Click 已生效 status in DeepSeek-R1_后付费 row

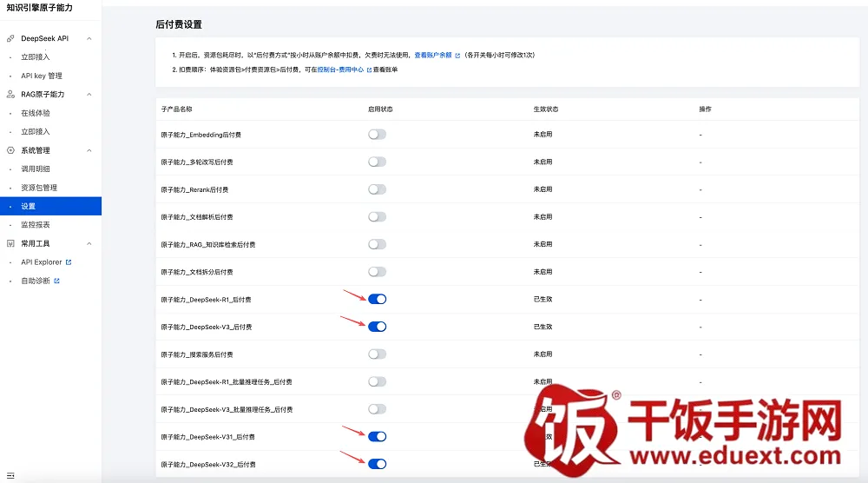tap(543, 299)
